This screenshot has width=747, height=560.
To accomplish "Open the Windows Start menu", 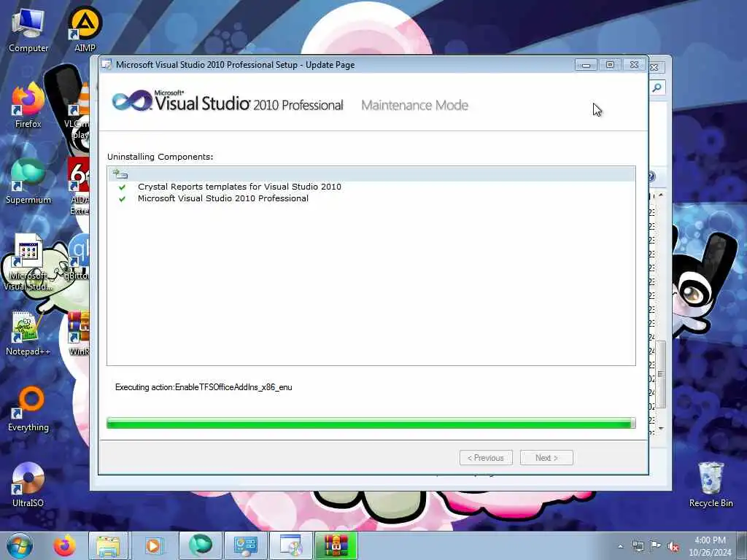I will point(20,545).
